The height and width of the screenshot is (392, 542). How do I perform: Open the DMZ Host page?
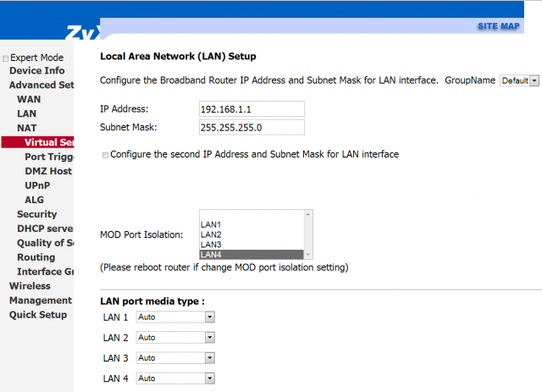[48, 171]
